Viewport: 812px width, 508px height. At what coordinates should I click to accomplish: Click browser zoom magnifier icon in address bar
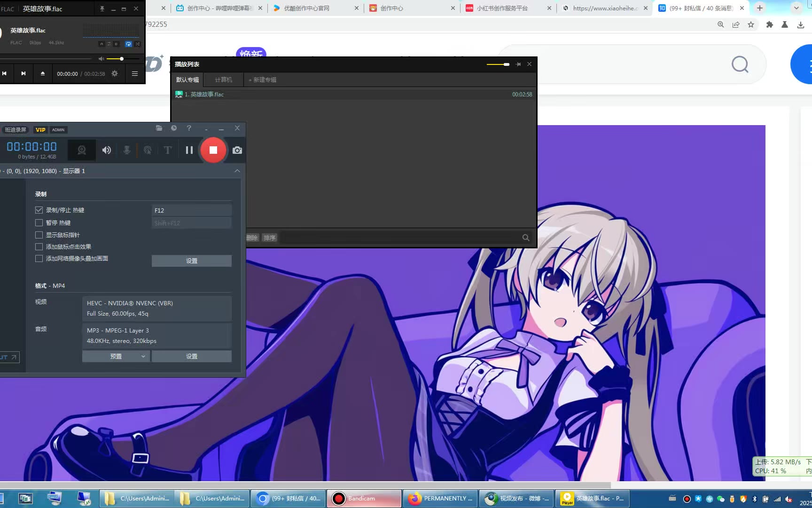coord(720,24)
